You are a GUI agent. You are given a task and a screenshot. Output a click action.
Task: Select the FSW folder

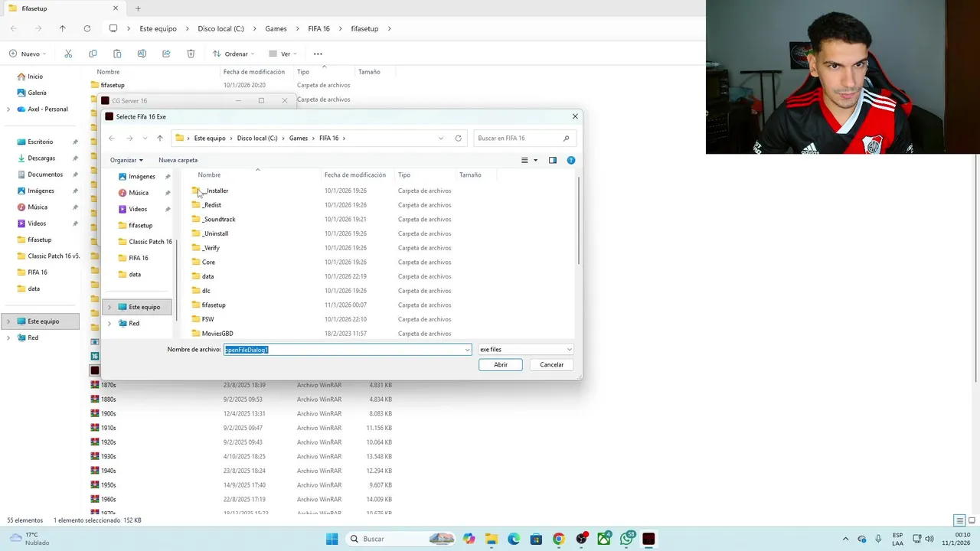coord(203,319)
